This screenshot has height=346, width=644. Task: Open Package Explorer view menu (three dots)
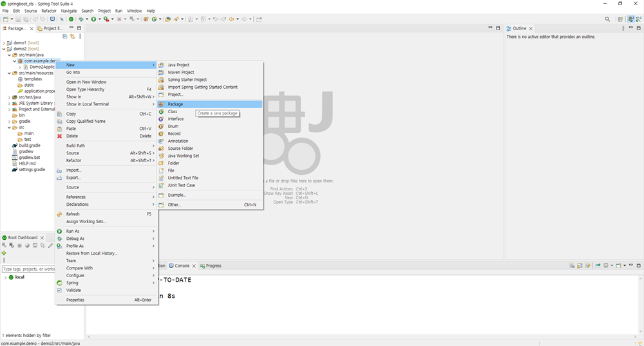[80, 37]
